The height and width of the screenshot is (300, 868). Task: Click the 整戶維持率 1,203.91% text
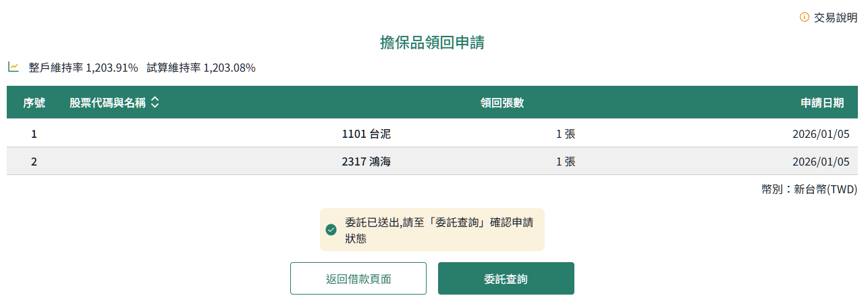[x=83, y=68]
